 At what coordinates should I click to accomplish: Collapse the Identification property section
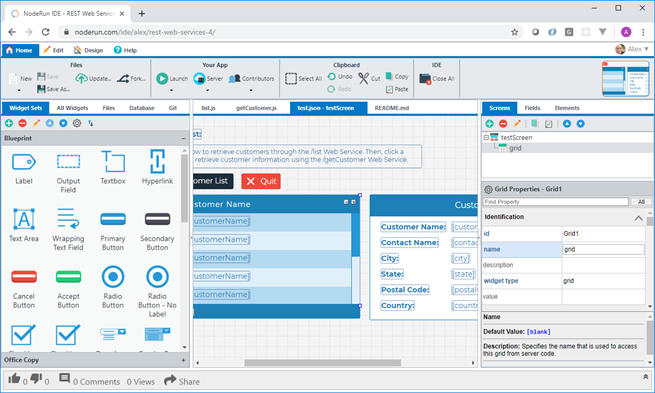(x=638, y=218)
